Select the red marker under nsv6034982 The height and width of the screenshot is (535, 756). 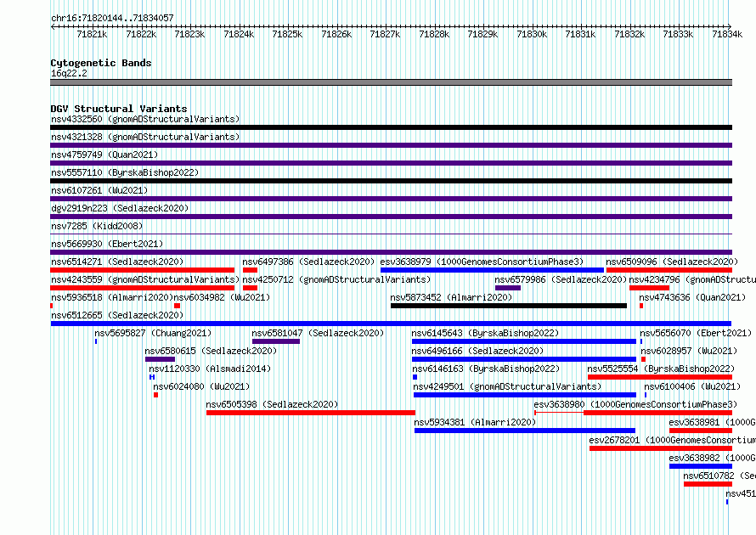coord(177,306)
